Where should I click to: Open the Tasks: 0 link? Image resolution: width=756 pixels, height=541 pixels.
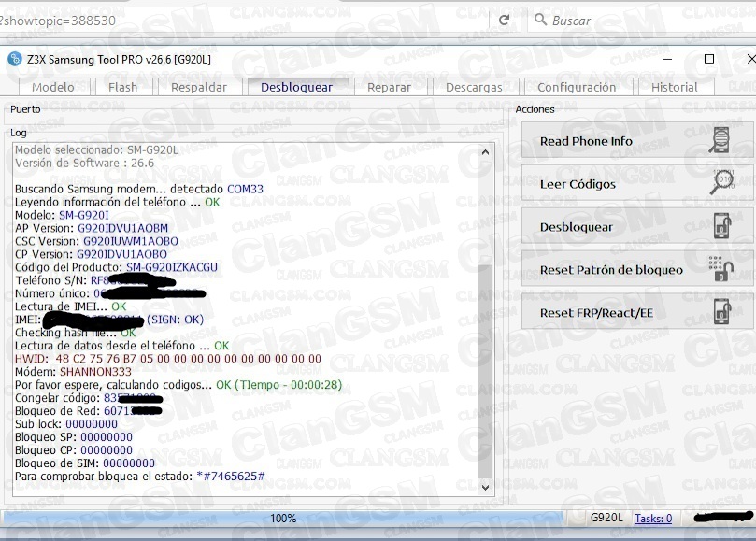(x=653, y=519)
